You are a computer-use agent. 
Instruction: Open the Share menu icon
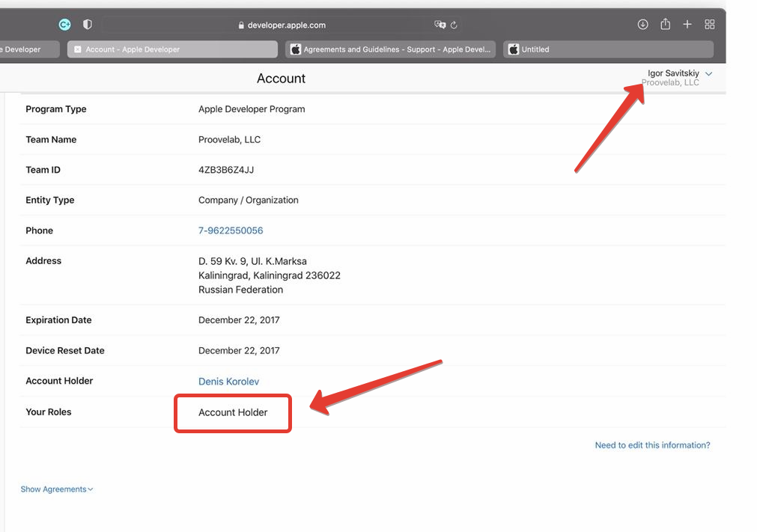click(x=665, y=25)
